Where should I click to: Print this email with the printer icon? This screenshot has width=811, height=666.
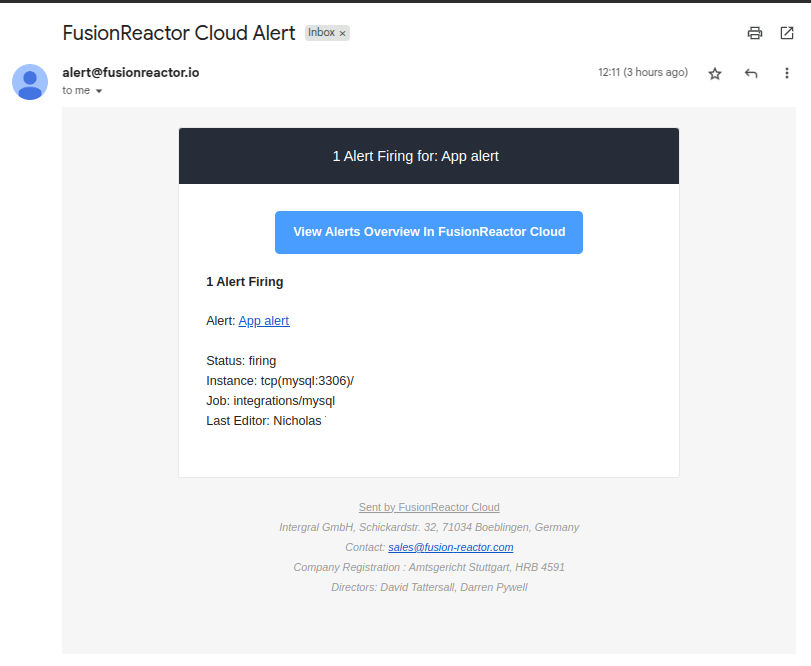(x=755, y=33)
